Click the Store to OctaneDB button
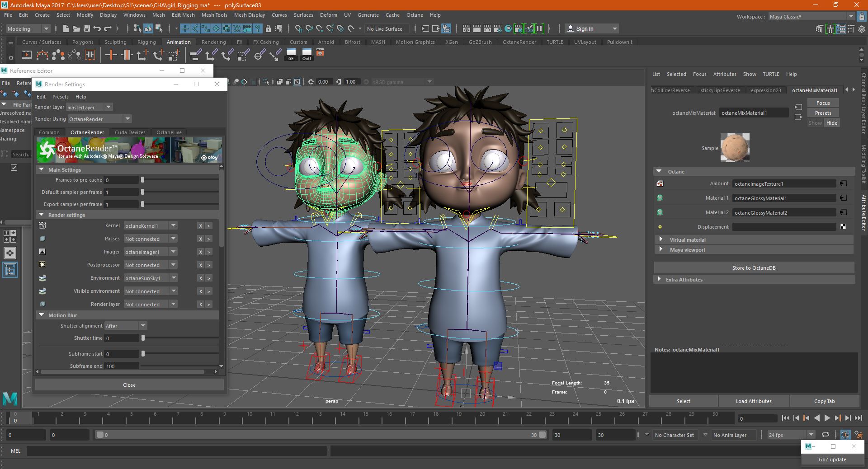Viewport: 868px width, 469px height. (x=754, y=268)
